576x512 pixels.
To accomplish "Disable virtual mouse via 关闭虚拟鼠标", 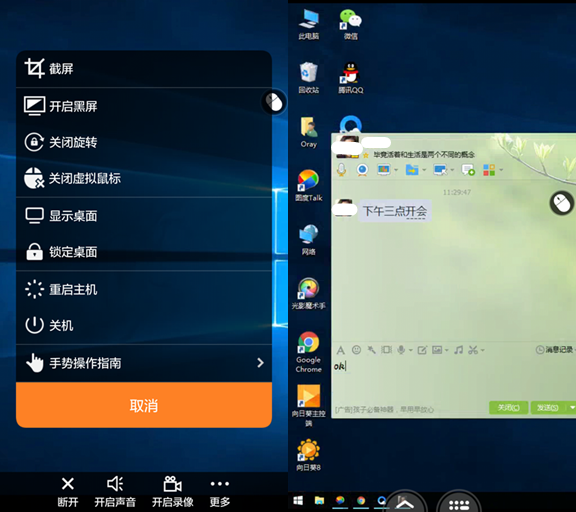I will pos(144,179).
